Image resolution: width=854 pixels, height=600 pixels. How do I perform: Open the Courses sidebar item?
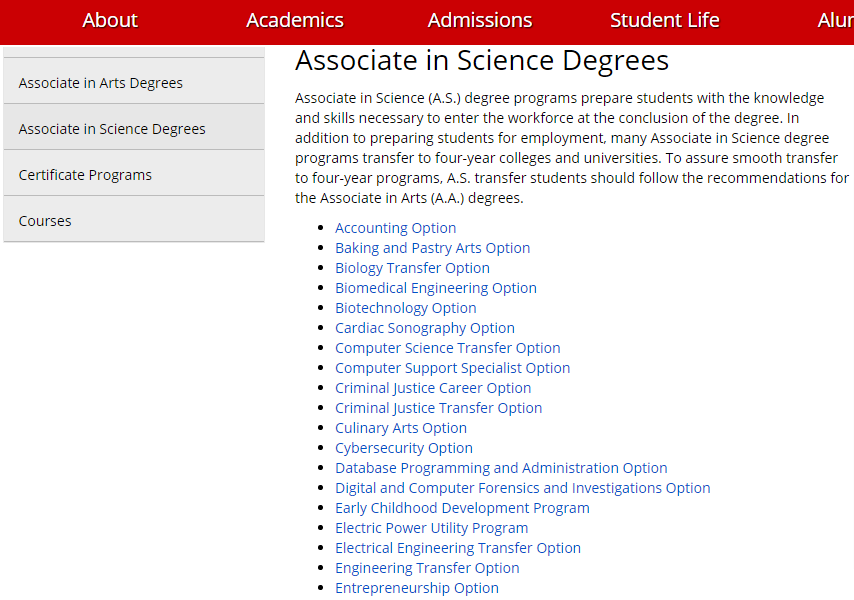(x=45, y=221)
